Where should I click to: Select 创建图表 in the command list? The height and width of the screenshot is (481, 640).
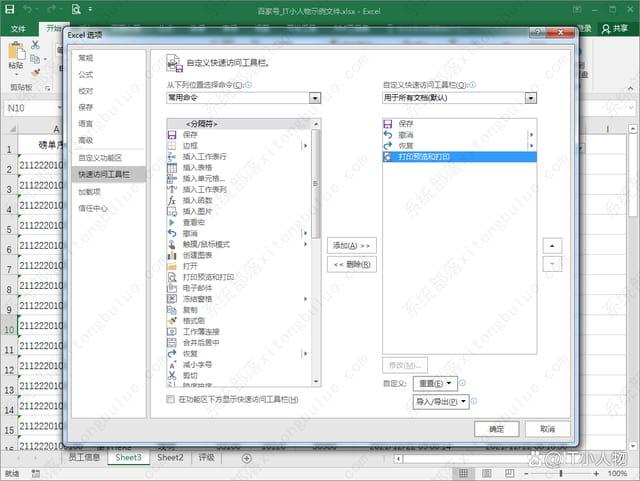[199, 255]
